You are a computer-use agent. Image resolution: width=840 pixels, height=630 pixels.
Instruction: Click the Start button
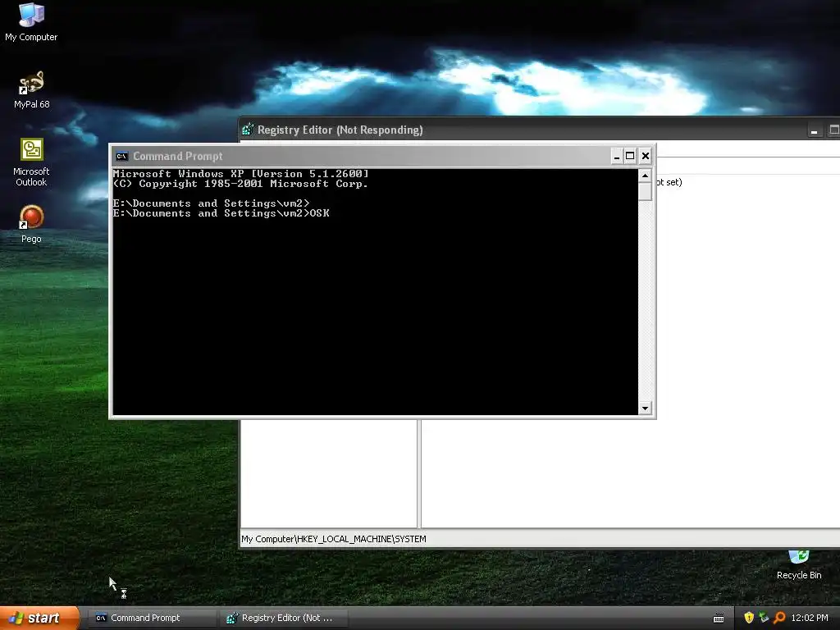coord(39,618)
